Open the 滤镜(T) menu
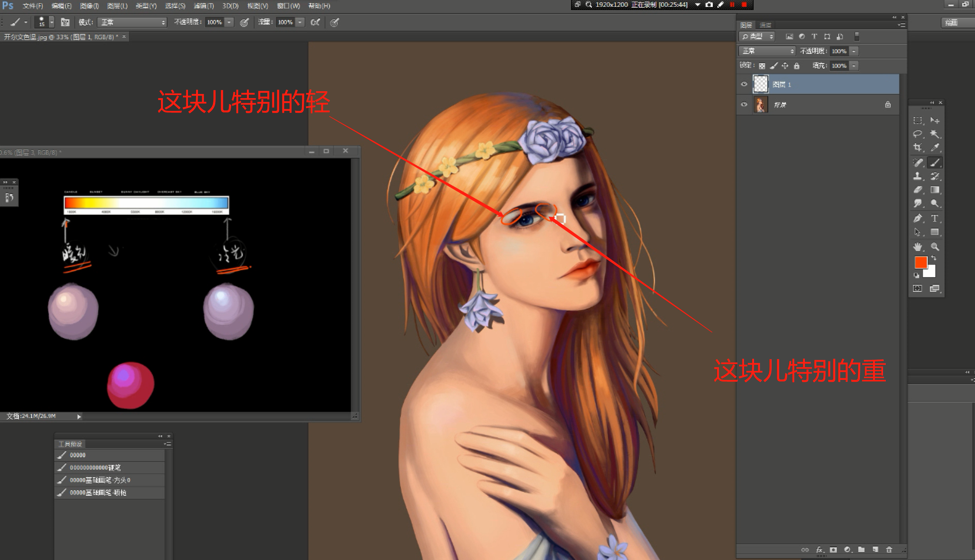The height and width of the screenshot is (560, 975). tap(203, 6)
